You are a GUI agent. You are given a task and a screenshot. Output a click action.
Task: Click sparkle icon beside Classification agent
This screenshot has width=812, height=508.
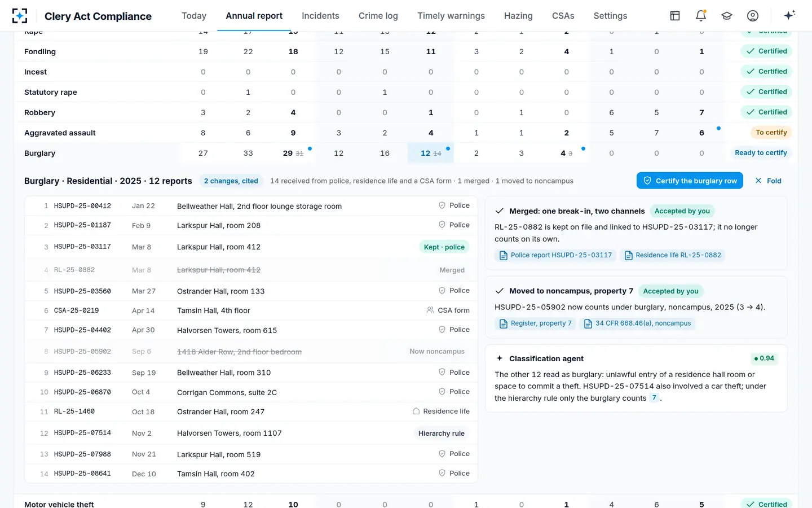[x=500, y=358]
